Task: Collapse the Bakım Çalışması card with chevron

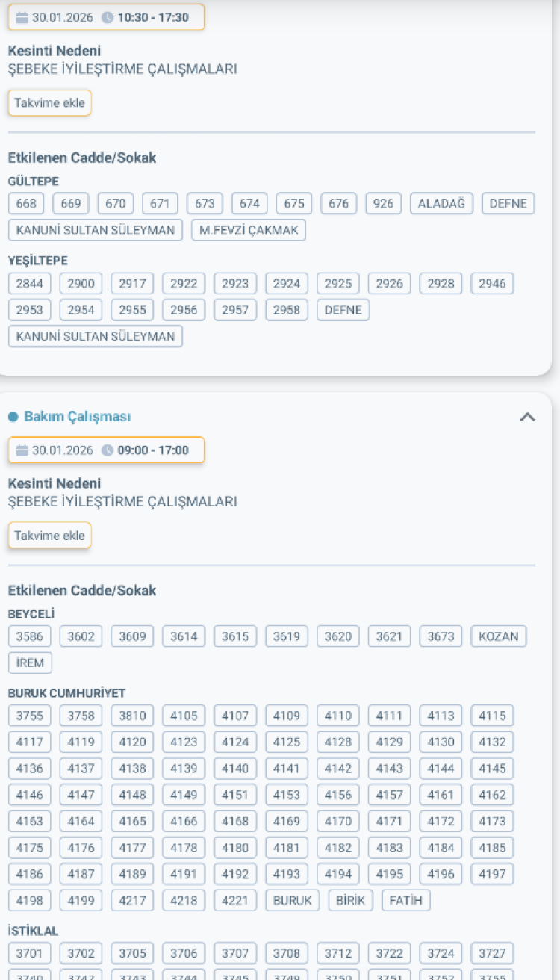Action: (527, 418)
